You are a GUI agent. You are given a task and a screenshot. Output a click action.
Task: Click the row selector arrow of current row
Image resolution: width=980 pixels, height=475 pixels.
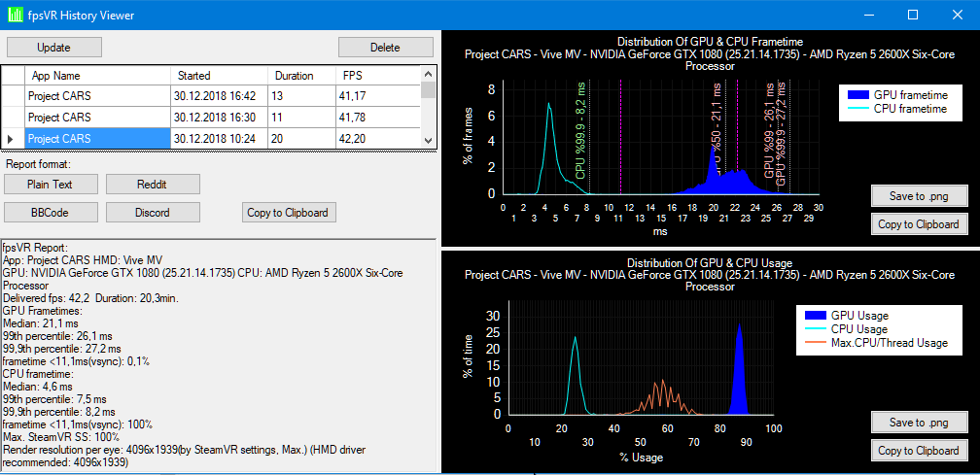(13, 139)
